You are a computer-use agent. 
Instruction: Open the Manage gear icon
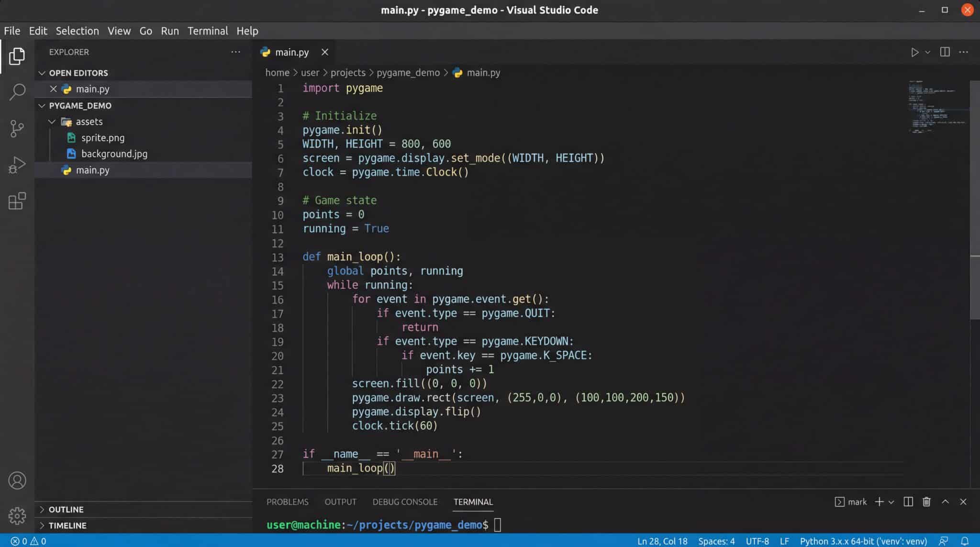pos(17,515)
